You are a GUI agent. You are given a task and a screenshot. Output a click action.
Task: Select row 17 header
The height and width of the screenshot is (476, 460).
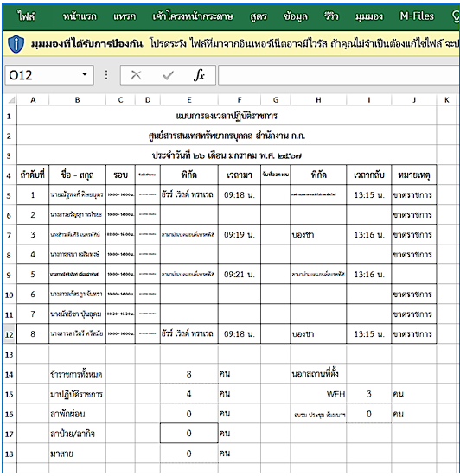(x=10, y=434)
